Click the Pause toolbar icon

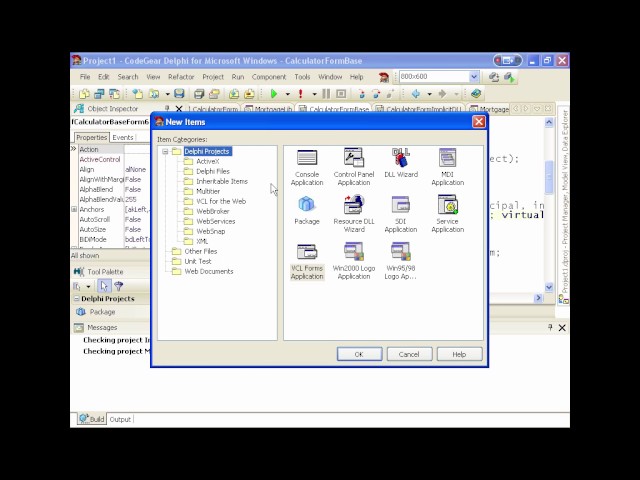point(326,94)
